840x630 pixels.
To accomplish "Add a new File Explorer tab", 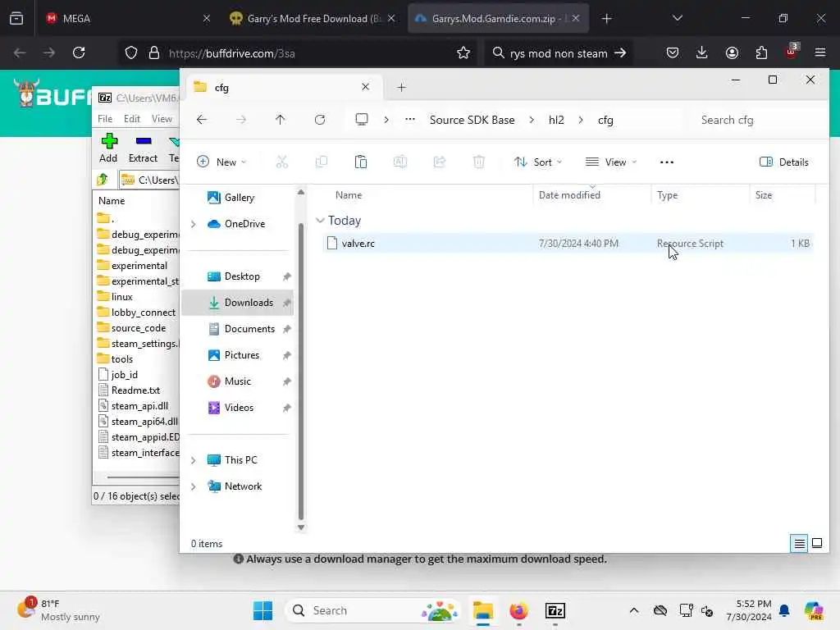I will point(402,87).
